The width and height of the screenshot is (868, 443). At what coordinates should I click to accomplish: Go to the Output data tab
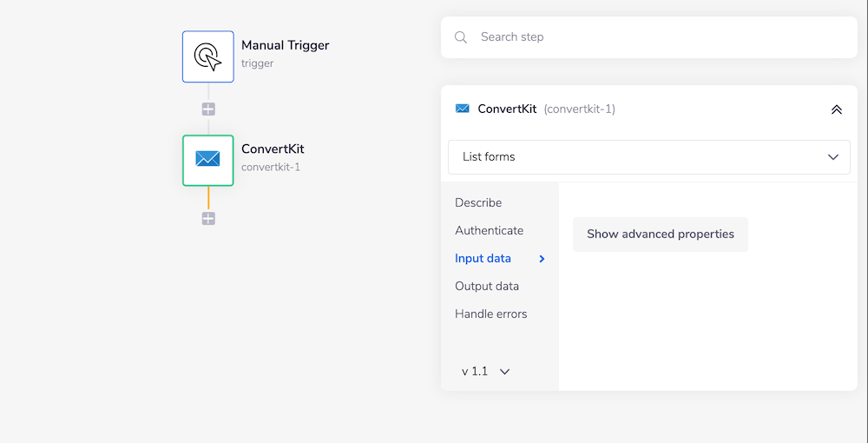point(487,287)
